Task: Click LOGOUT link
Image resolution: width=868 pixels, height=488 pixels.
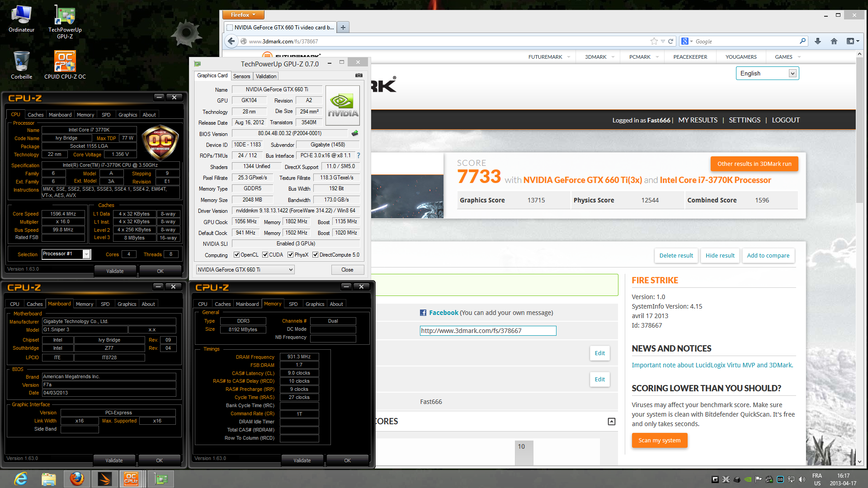Action: (786, 120)
